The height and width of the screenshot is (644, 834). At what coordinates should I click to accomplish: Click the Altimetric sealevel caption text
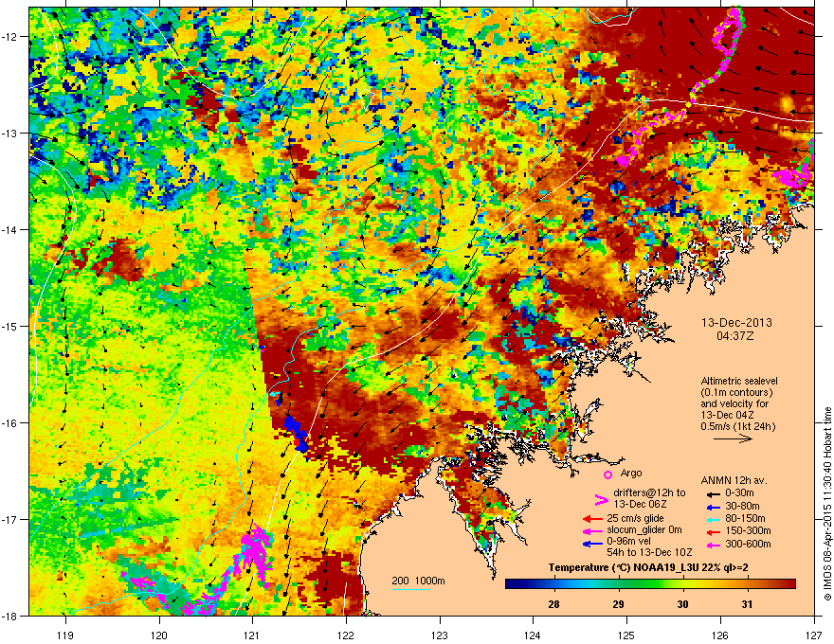[x=739, y=381]
